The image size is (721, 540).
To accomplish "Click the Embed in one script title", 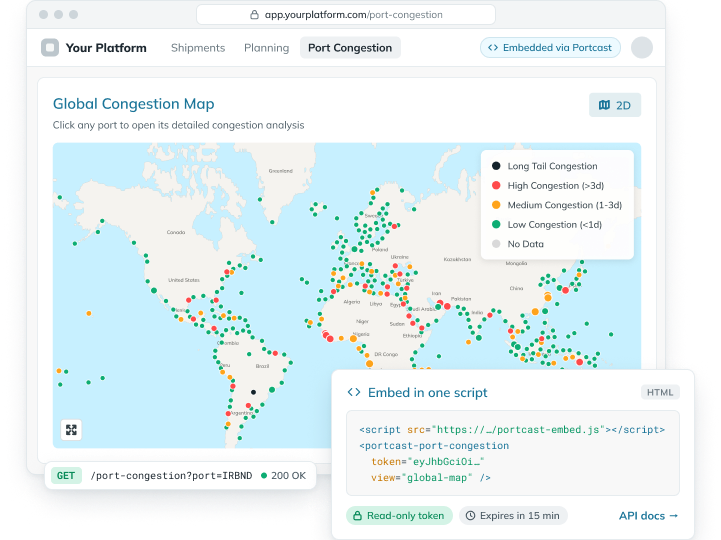I will point(428,392).
